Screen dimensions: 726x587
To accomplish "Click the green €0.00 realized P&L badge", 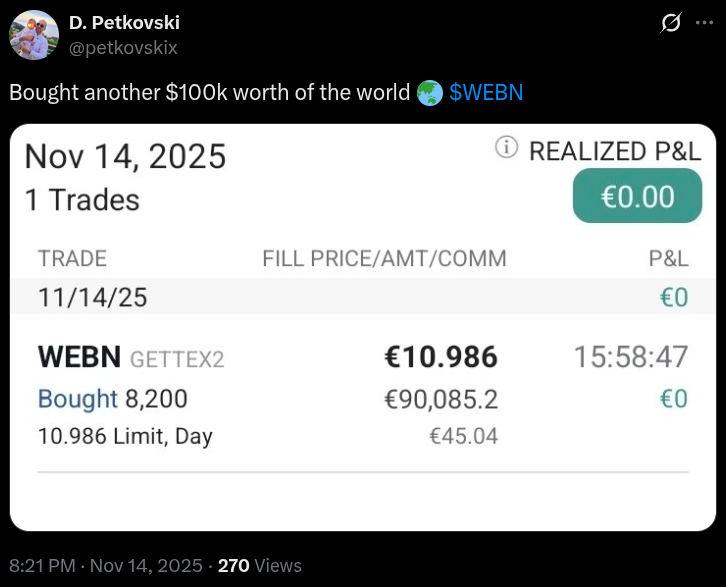I will pyautogui.click(x=637, y=196).
